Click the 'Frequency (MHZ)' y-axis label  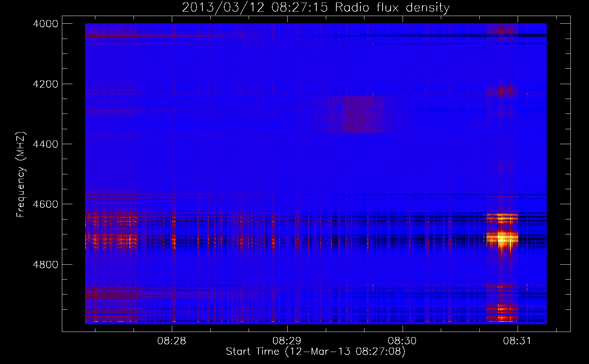click(21, 175)
